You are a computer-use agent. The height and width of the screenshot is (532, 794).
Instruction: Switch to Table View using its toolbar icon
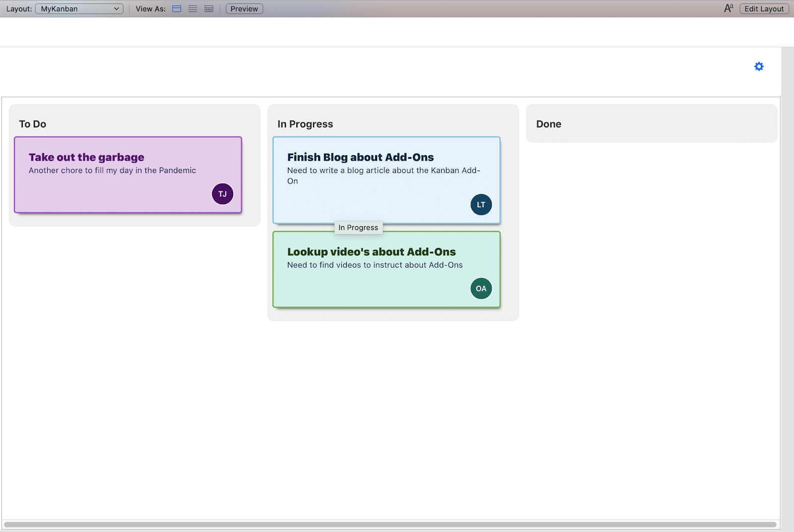[208, 8]
